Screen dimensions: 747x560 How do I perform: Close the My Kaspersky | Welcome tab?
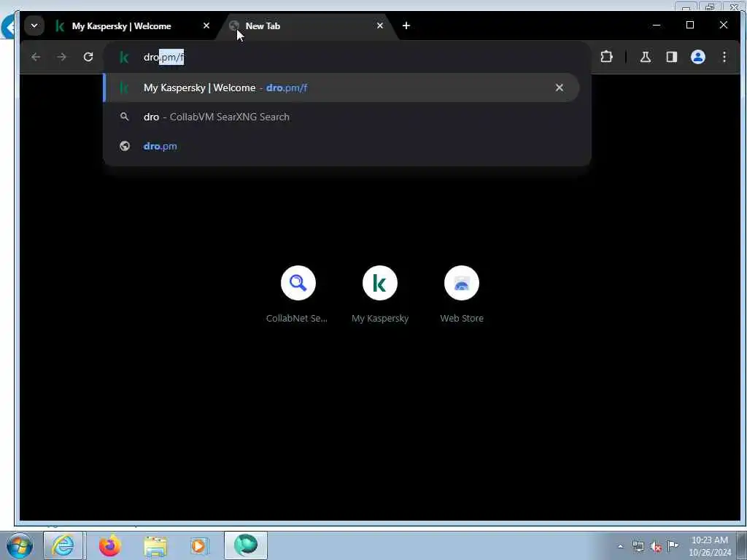click(206, 26)
